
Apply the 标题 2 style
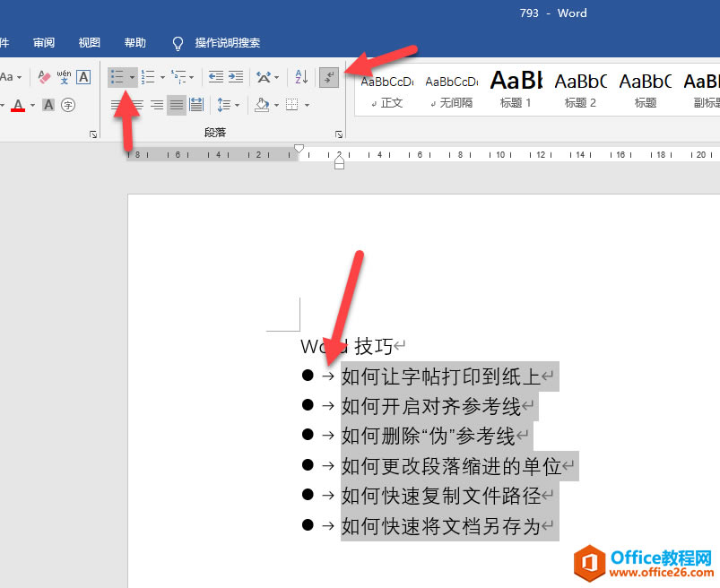(581, 91)
